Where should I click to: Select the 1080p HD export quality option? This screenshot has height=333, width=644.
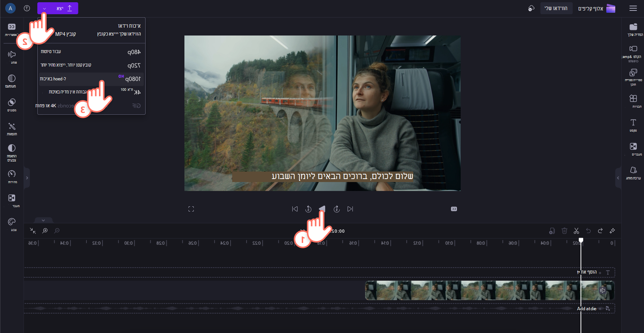[x=91, y=78]
